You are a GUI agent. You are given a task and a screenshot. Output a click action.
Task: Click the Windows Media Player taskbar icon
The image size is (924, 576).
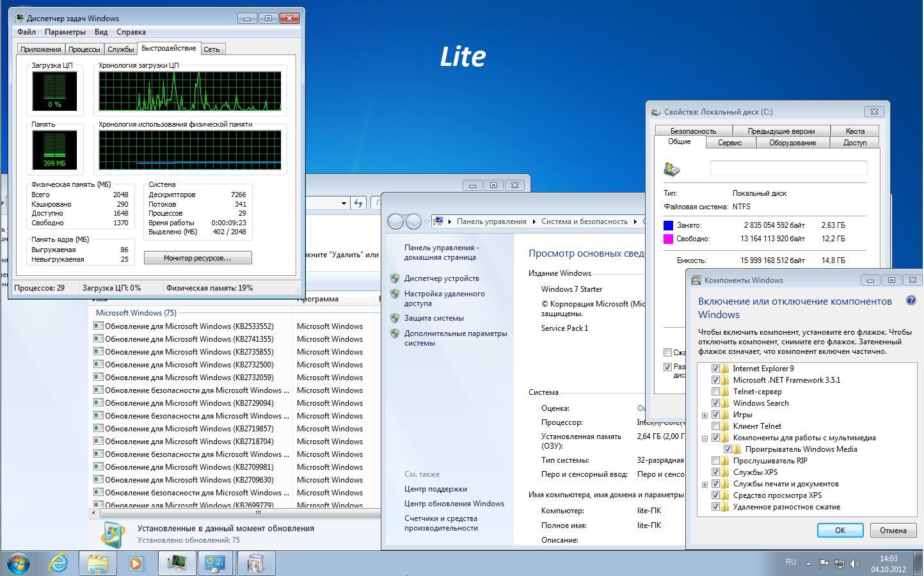coord(137,563)
